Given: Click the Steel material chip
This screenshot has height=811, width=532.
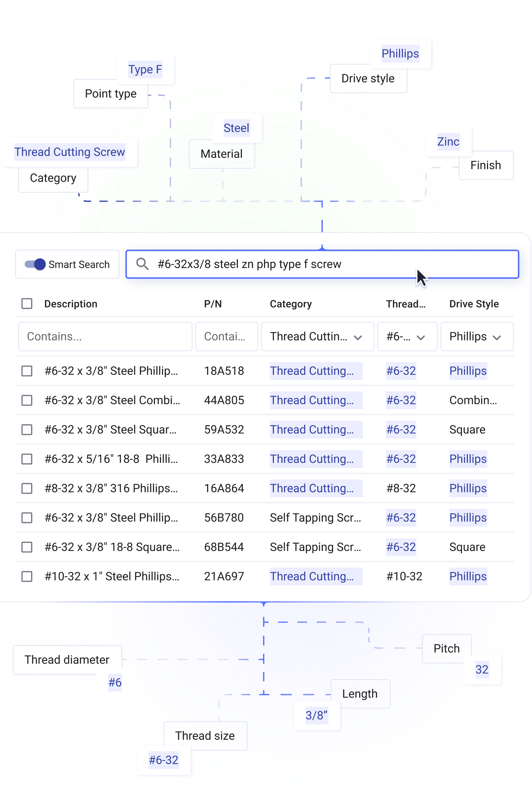Looking at the screenshot, I should pyautogui.click(x=236, y=128).
